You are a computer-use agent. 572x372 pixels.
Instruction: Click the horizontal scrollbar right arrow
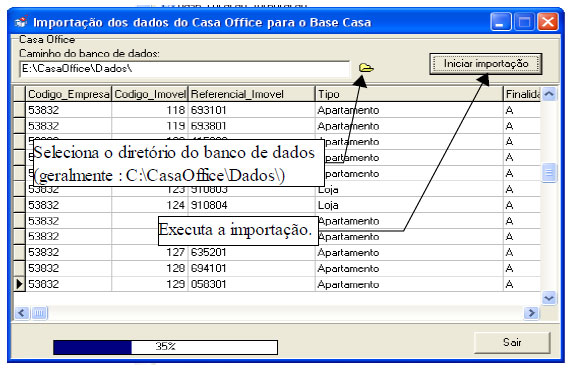pos(532,313)
